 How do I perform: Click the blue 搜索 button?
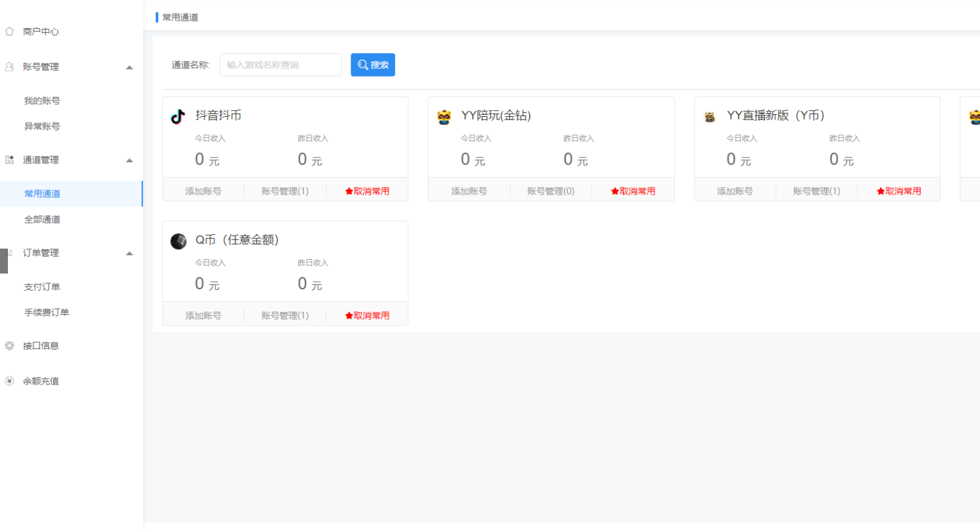pyautogui.click(x=373, y=65)
